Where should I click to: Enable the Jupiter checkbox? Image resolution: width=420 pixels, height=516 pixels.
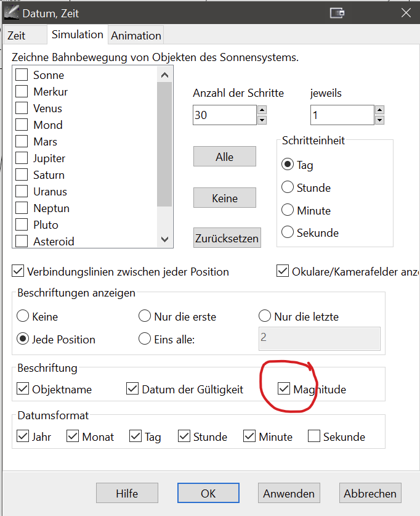point(22,158)
